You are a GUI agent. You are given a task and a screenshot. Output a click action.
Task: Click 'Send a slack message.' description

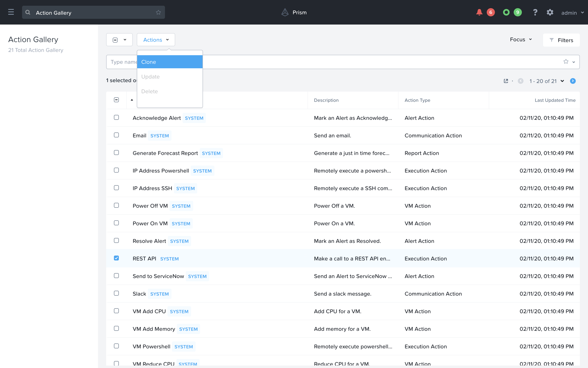coord(343,294)
